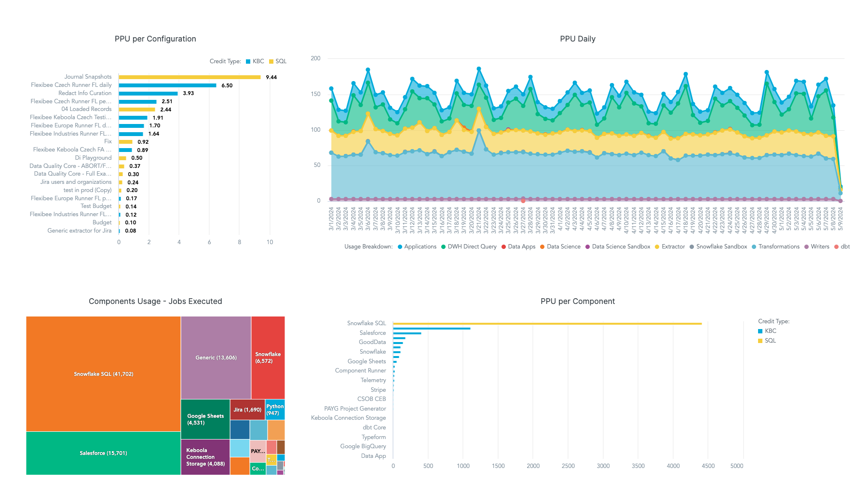Click the 9.44 value label

(x=271, y=77)
